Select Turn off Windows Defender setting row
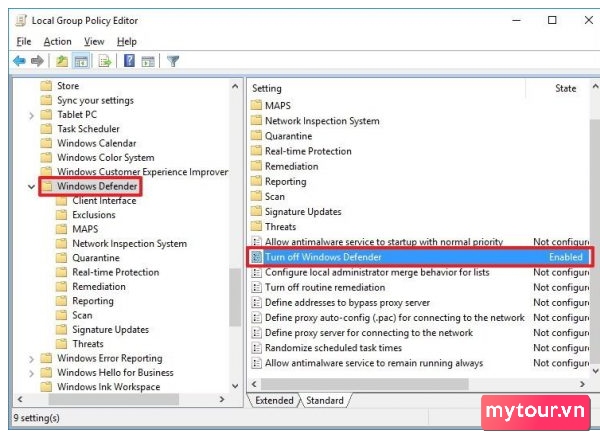Viewport: 600px width, 442px height. tap(419, 257)
